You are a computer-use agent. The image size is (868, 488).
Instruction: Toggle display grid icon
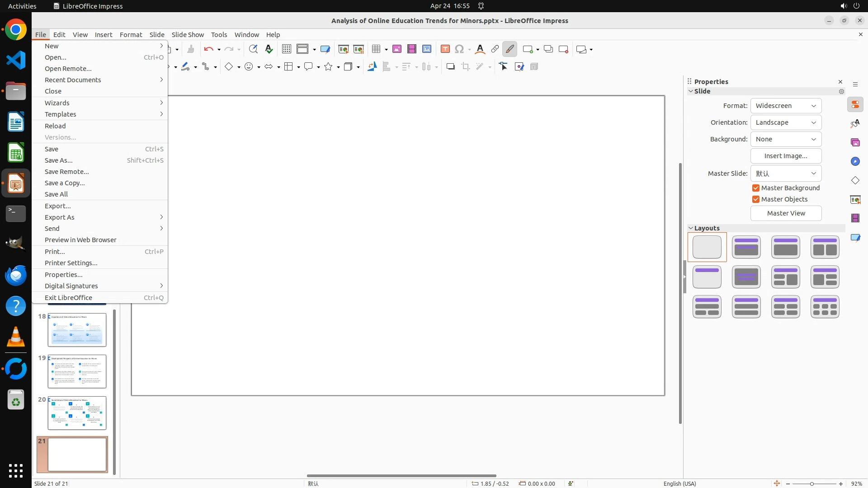(287, 49)
